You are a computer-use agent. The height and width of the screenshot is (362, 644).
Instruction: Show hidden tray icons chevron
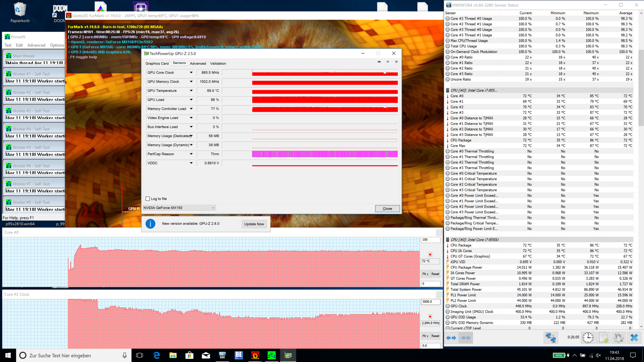coord(575,355)
